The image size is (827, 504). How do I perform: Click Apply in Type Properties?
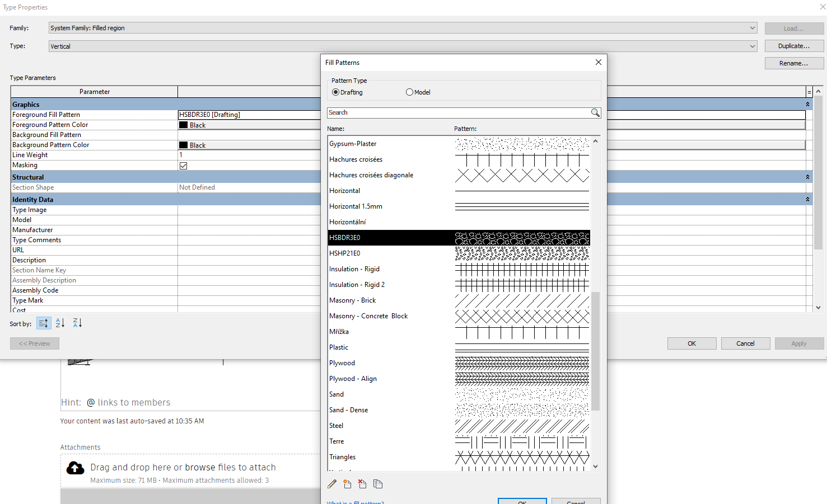pos(799,343)
